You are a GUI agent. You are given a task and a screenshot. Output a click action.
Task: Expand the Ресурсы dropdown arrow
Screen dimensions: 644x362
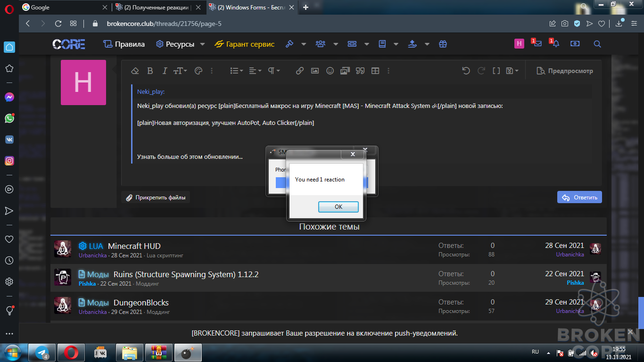tap(202, 44)
